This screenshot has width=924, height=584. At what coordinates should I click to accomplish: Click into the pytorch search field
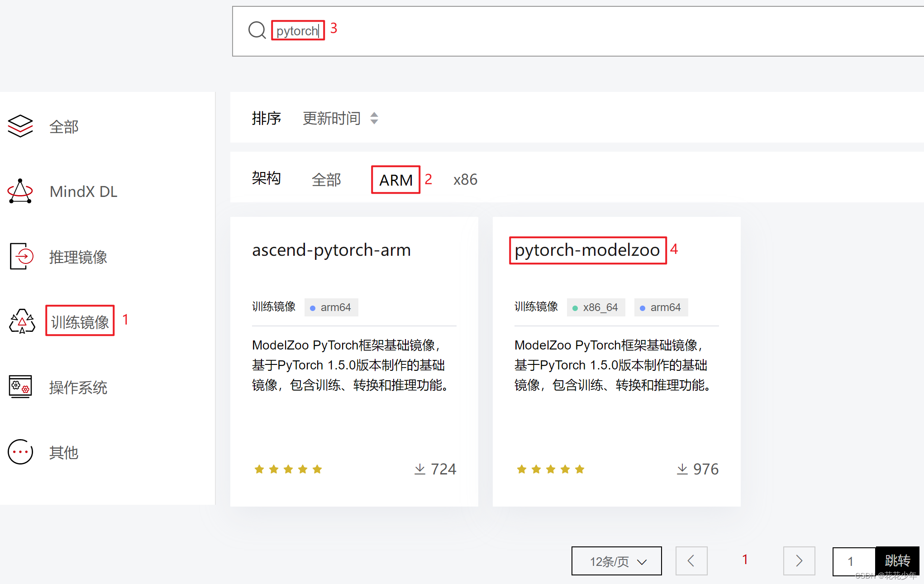coord(297,31)
